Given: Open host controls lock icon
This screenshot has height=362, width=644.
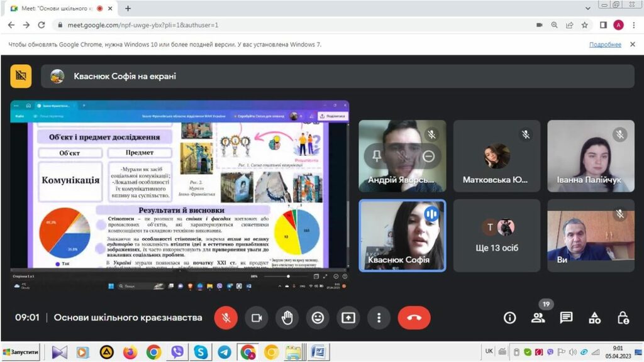Looking at the screenshot, I should (x=623, y=318).
